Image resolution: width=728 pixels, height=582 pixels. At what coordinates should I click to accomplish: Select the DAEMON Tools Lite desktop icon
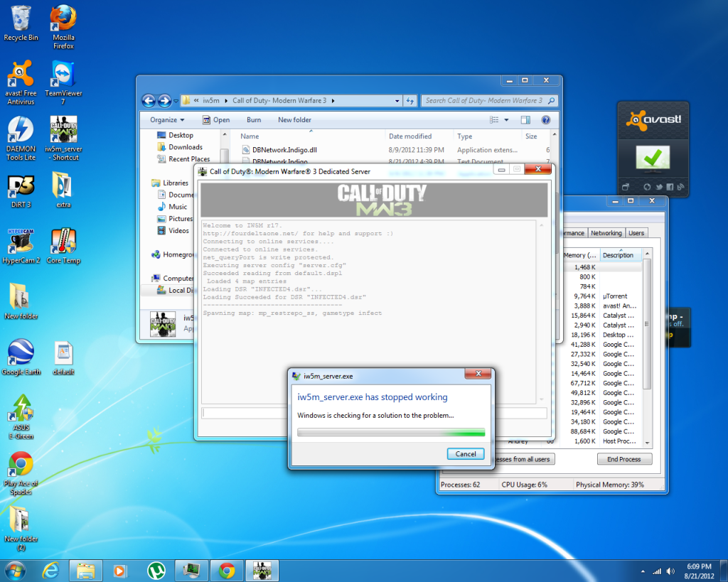pos(21,139)
